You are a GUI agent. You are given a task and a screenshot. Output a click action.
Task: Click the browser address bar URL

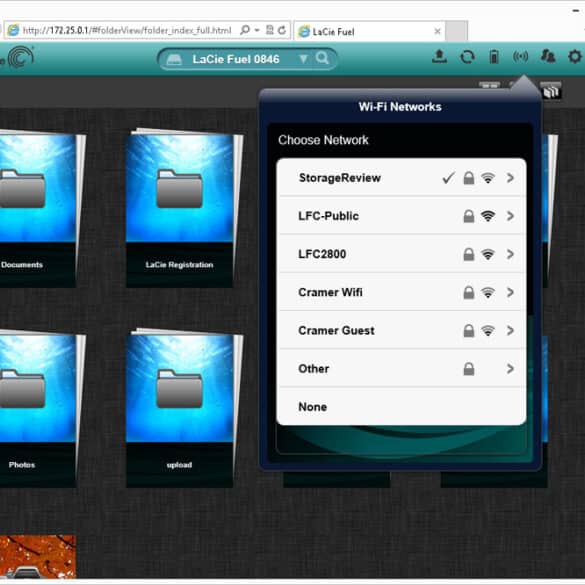(127, 30)
